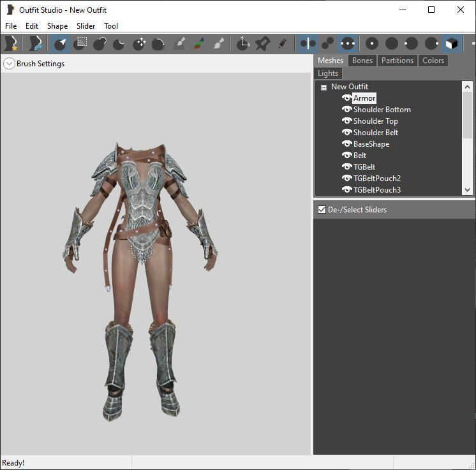
Task: Select the Belt mesh name
Action: click(x=360, y=156)
